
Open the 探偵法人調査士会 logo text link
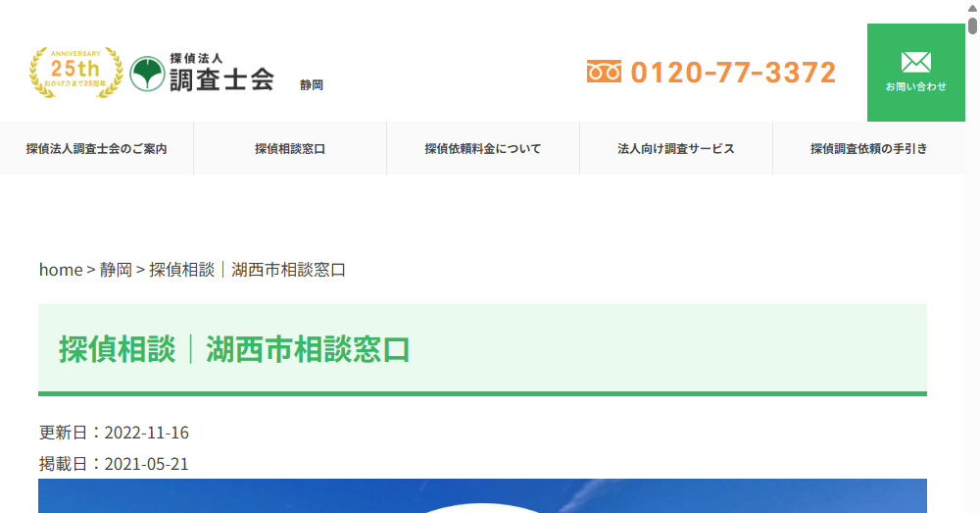click(x=220, y=74)
